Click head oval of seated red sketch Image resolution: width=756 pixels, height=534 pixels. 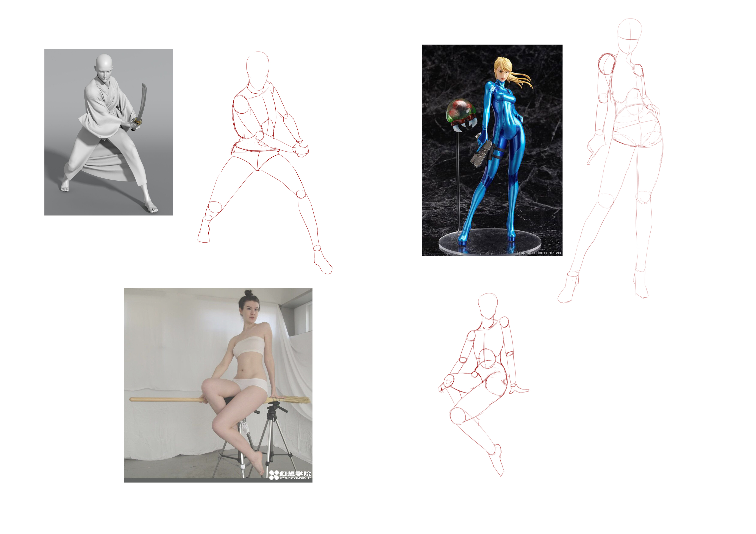488,306
